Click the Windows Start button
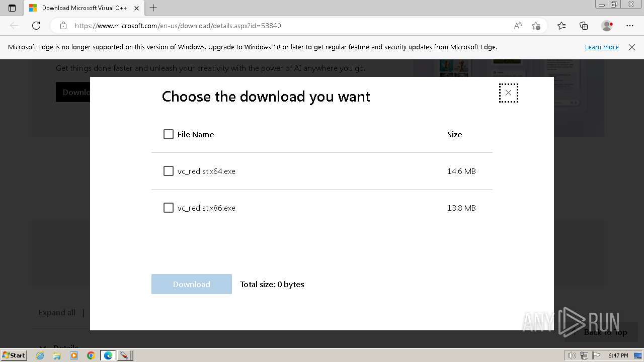The height and width of the screenshot is (362, 644). (14, 355)
